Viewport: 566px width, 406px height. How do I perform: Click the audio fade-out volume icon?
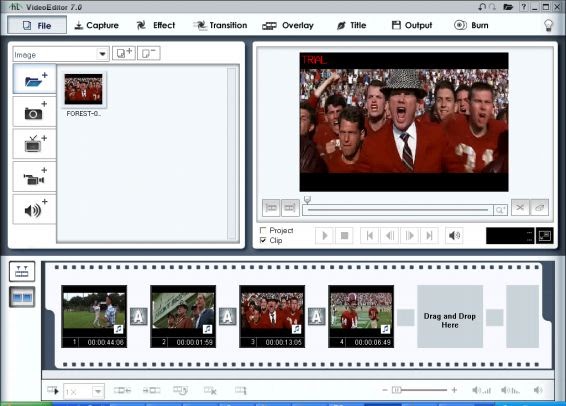coord(510,390)
